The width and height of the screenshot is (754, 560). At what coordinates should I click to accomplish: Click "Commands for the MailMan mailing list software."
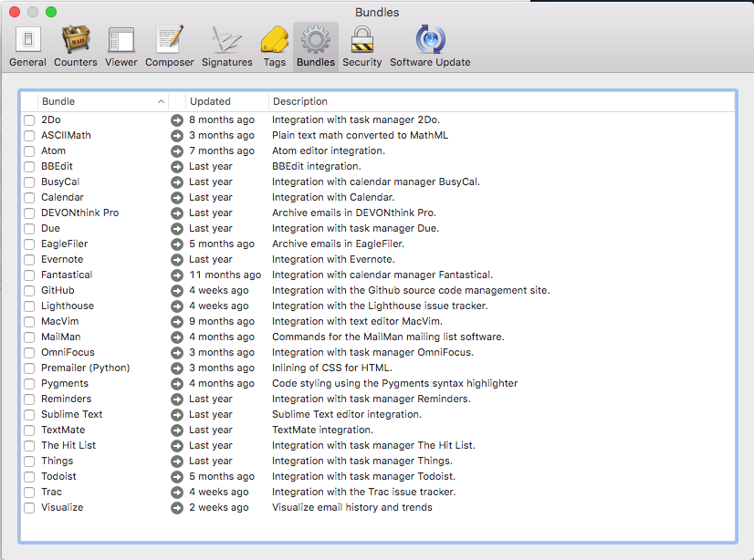[388, 337]
